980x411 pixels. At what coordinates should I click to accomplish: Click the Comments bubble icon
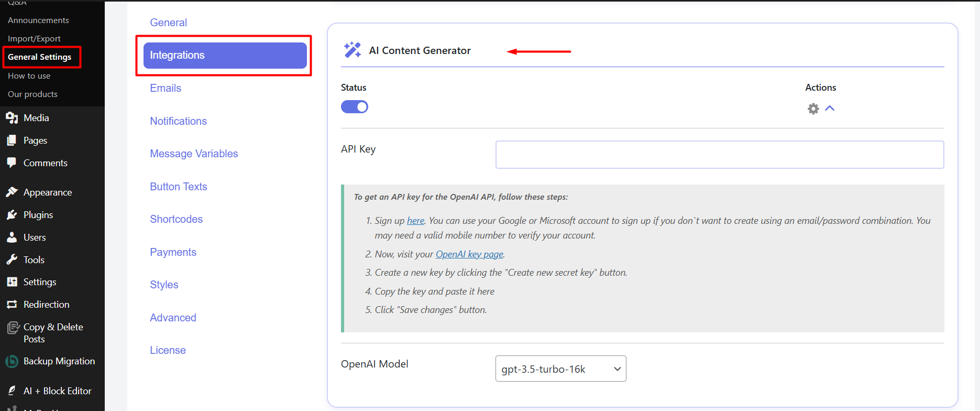(x=12, y=163)
